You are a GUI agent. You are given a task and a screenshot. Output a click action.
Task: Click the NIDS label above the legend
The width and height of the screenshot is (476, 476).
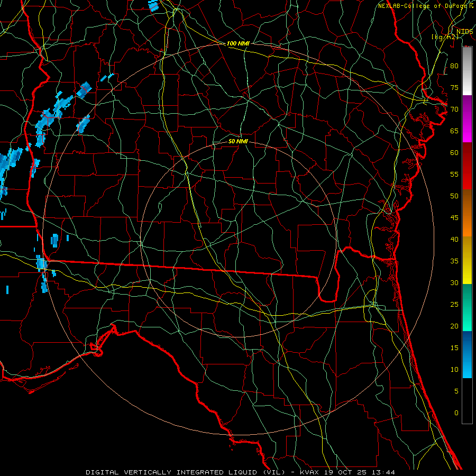[464, 32]
